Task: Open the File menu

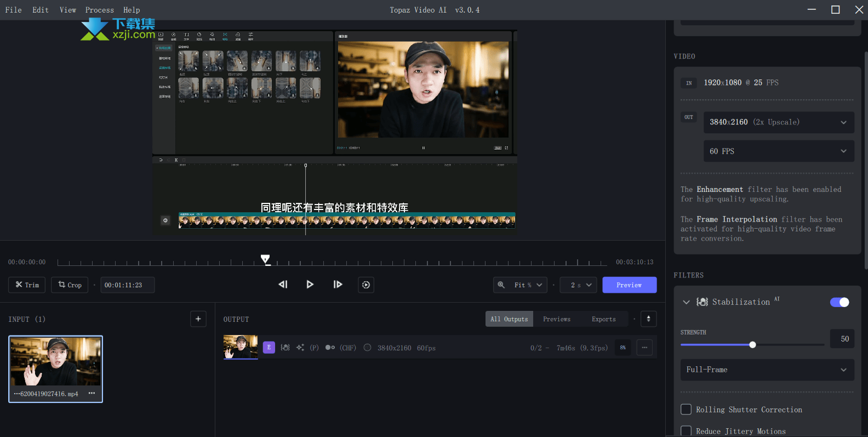Action: point(14,10)
